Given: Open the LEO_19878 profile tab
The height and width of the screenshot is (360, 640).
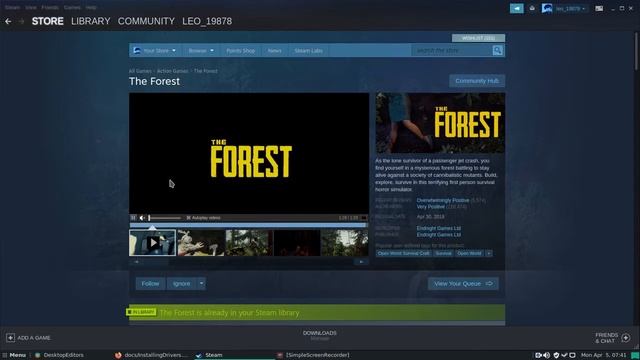Looking at the screenshot, I should [207, 21].
